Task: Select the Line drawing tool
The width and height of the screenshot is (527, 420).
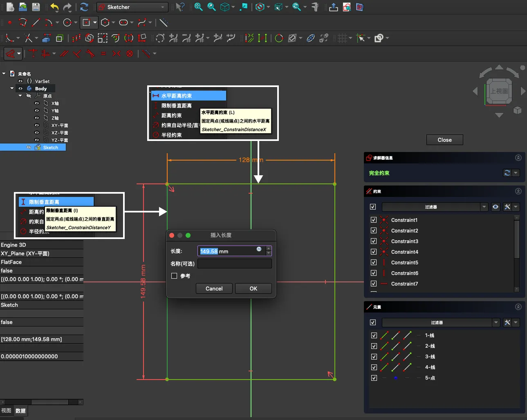Action: pyautogui.click(x=36, y=22)
